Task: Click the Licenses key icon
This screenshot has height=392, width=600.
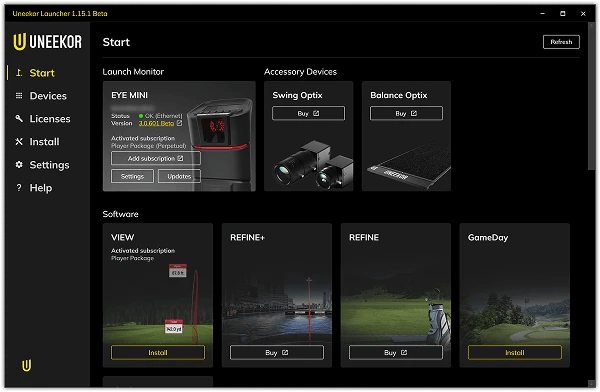Action: pyautogui.click(x=19, y=119)
